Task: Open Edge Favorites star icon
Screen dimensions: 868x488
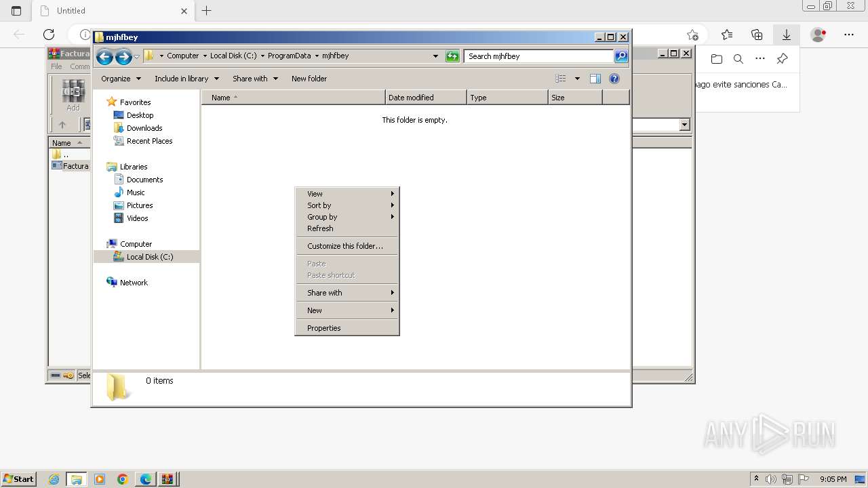Action: (x=727, y=35)
